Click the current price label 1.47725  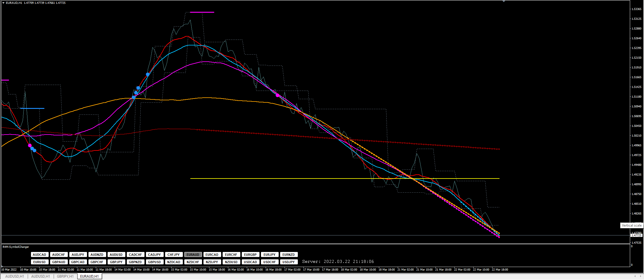[x=636, y=235]
